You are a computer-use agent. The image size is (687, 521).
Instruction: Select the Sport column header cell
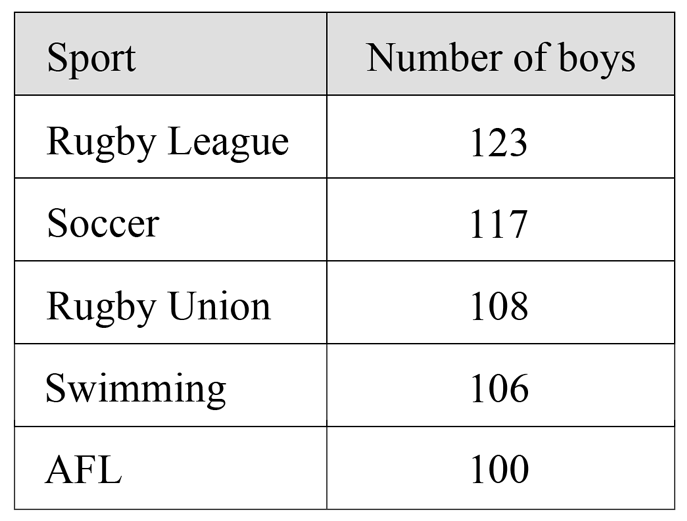[x=170, y=53]
